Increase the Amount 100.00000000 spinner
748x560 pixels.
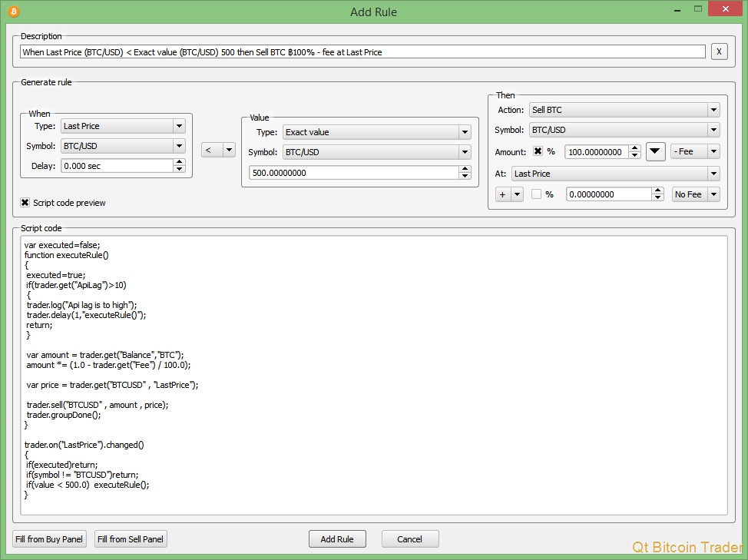[634, 148]
